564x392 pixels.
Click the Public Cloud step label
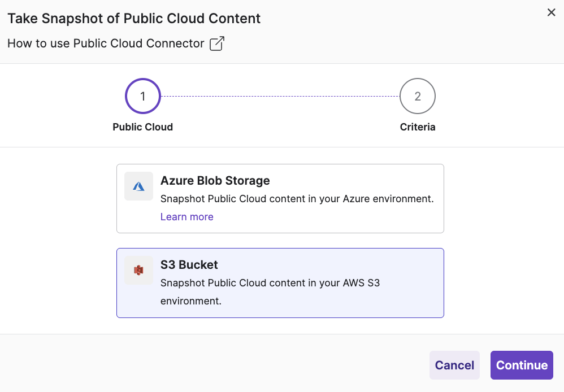pyautogui.click(x=143, y=127)
